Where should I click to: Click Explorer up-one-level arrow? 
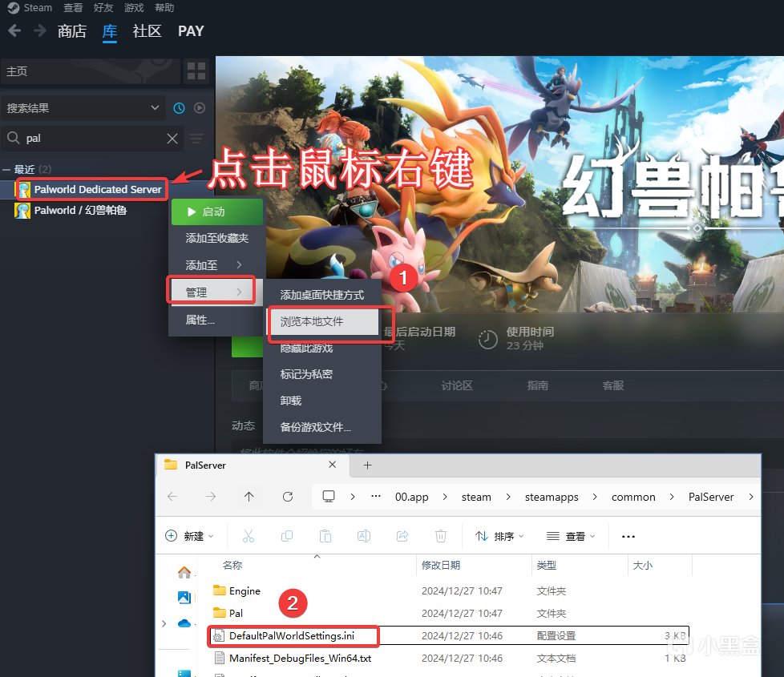pos(249,497)
